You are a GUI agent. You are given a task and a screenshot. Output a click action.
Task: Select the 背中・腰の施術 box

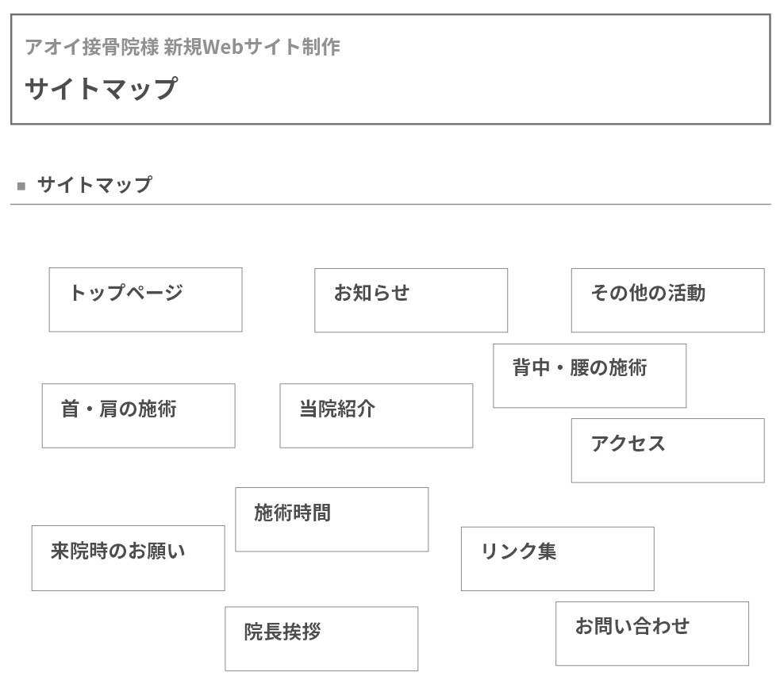589,375
